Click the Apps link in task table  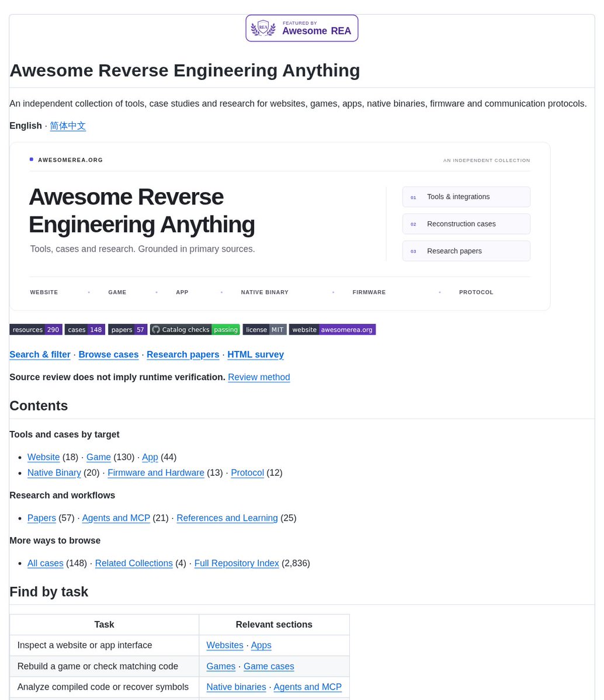tap(261, 646)
